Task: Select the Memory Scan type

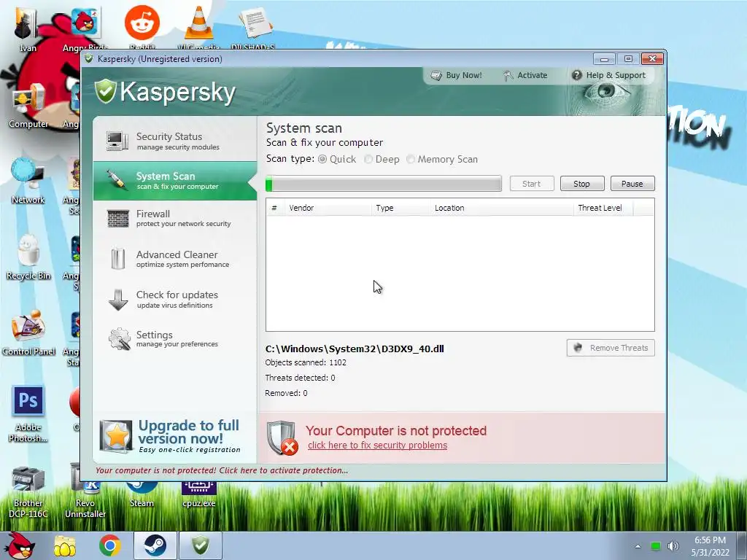Action: pos(411,159)
